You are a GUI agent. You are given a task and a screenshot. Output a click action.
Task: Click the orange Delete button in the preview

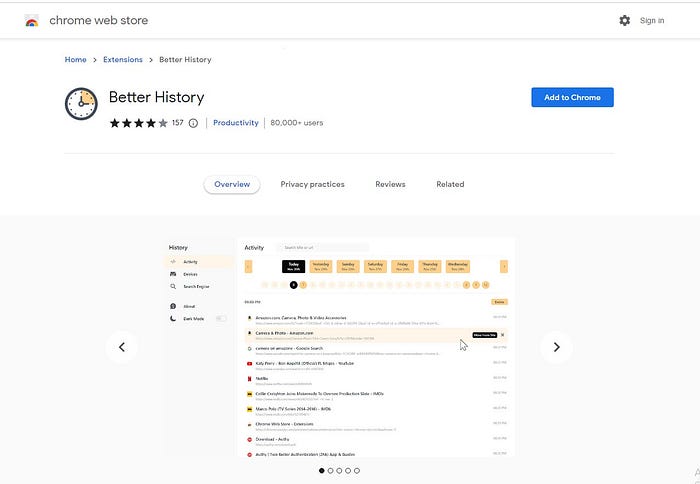coord(500,302)
